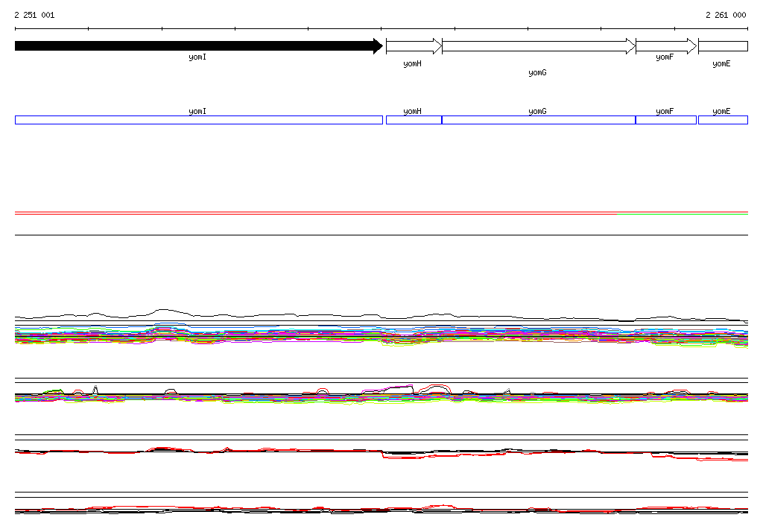The height and width of the screenshot is (532, 763).
Task: Select the blue yomH segment rectangle
Action: pos(414,120)
